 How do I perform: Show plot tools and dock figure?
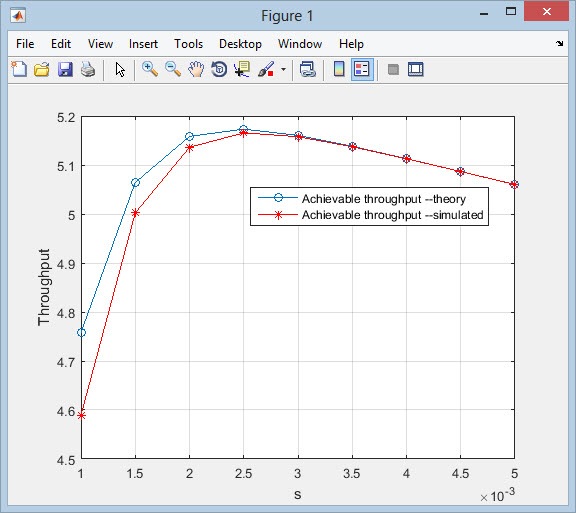coord(416,69)
